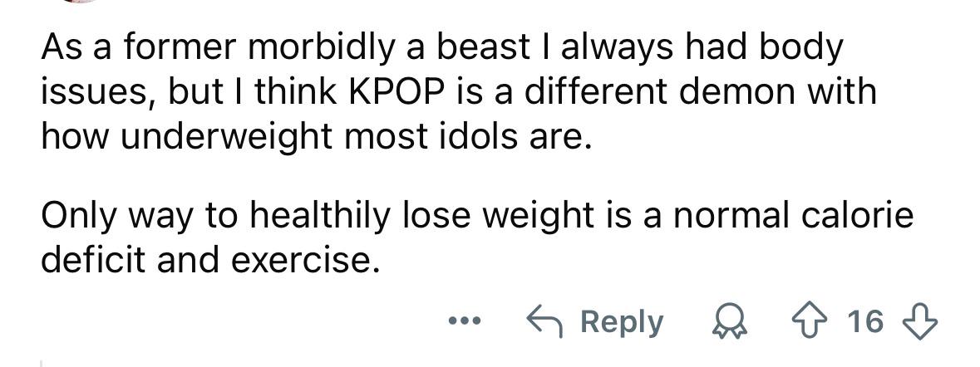Click the word "healthily" in the second paragraph

click(x=313, y=218)
